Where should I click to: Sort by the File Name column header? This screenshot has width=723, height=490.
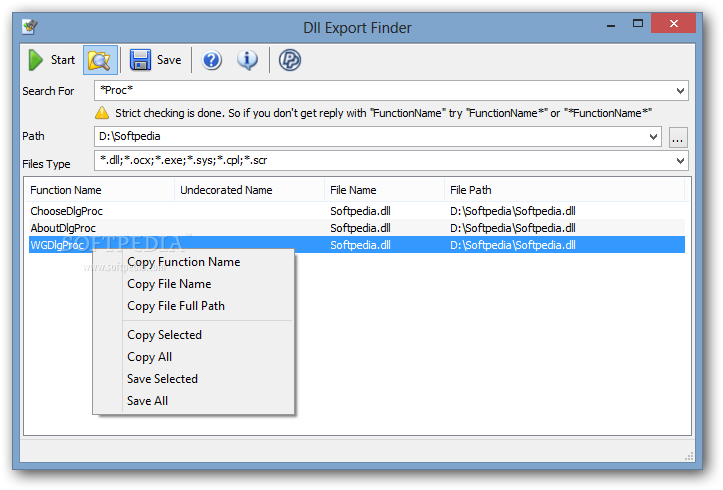(385, 190)
